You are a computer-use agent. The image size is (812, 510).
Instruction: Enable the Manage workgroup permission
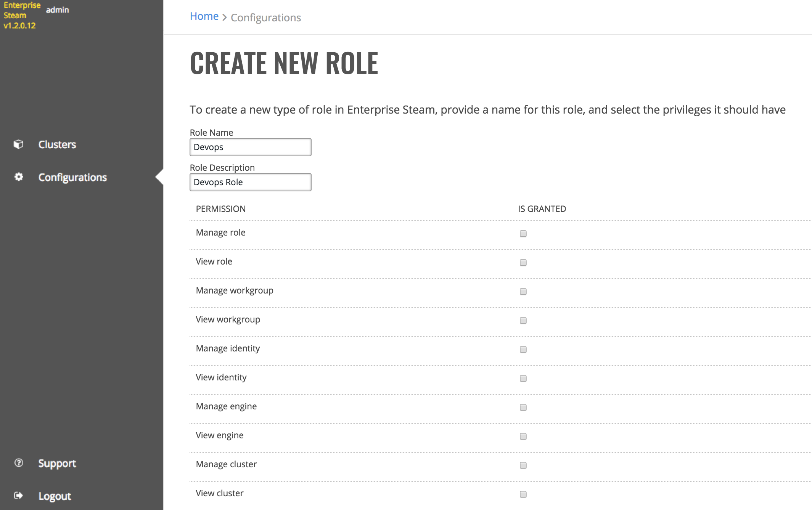[523, 292]
